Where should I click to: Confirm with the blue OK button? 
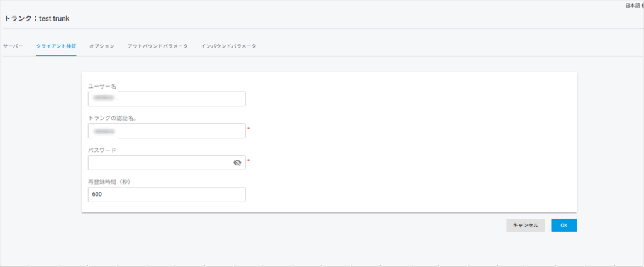click(x=563, y=226)
